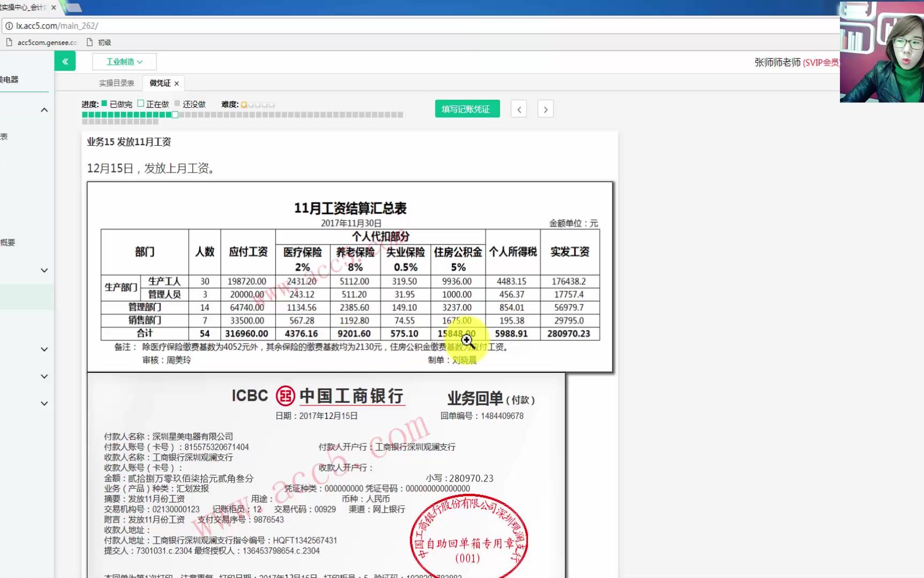The width and height of the screenshot is (924, 578).
Task: Click the ICBC bank logo icon
Action: coord(285,396)
